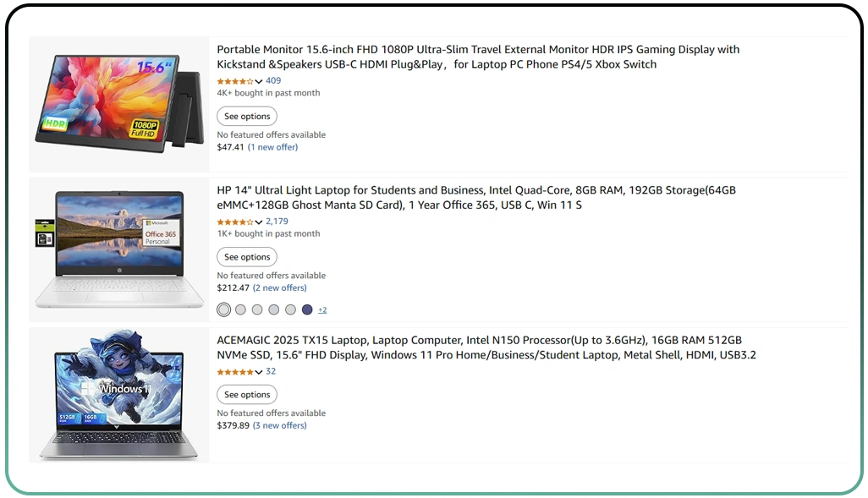
Task: Click the (2 new offers) link under HP laptop
Action: pyautogui.click(x=279, y=287)
